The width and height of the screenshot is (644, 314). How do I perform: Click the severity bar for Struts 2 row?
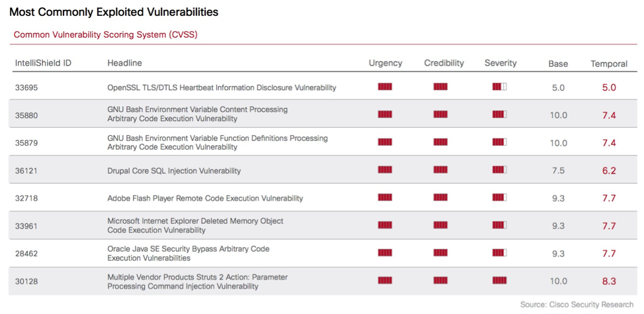(500, 281)
